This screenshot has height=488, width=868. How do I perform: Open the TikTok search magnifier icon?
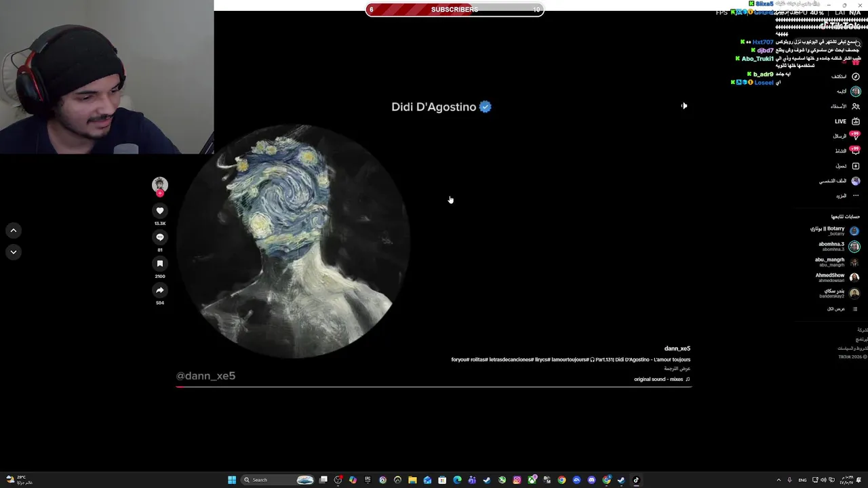(x=858, y=44)
